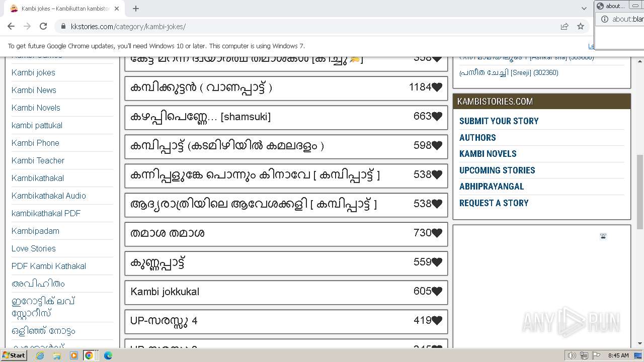Viewport: 644px width, 362px height.
Task: Click the share page icon in address bar
Action: pyautogui.click(x=565, y=27)
